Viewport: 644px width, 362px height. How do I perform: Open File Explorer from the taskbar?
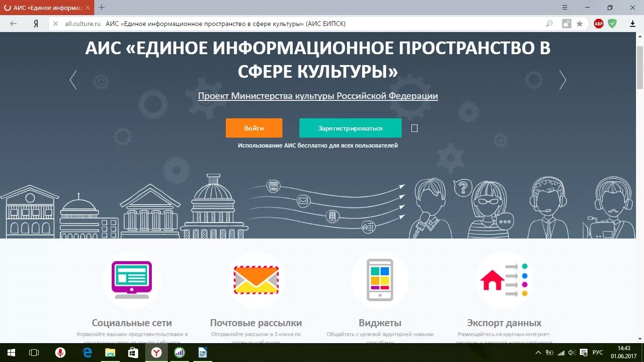point(110,353)
